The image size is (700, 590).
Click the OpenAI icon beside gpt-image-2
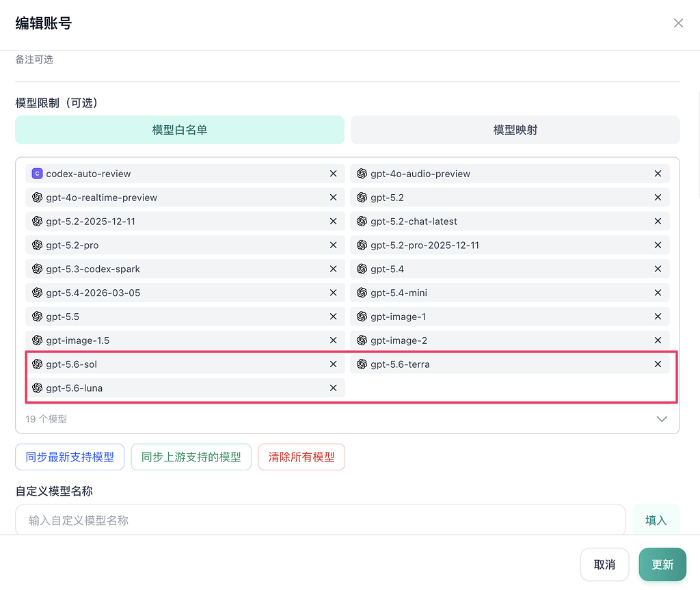[362, 340]
